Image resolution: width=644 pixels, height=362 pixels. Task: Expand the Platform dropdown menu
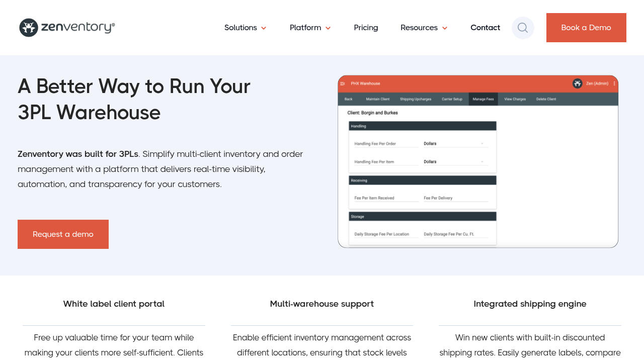click(310, 28)
